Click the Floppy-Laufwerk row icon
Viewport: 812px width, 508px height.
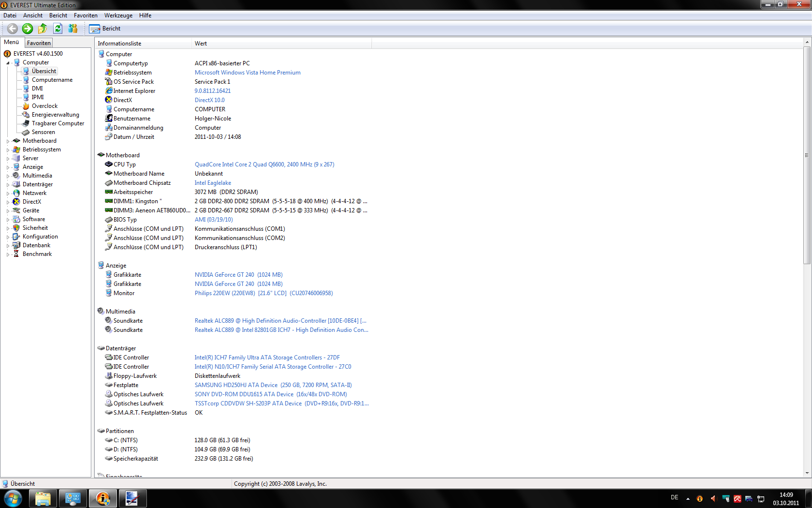click(109, 376)
